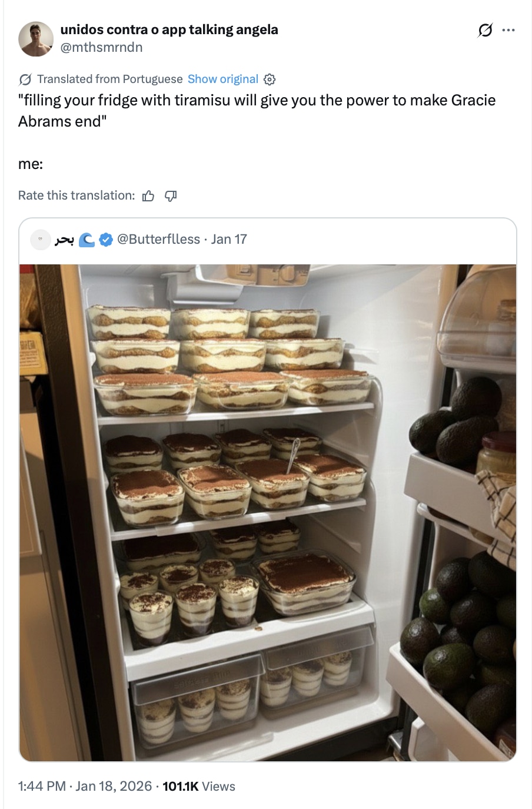Click the quoted author's Arabic display name
The height and width of the screenshot is (809, 532).
pyautogui.click(x=65, y=240)
